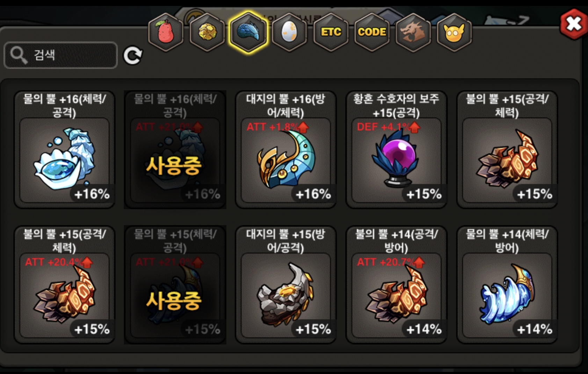Select the red fruit category tab

pos(166,32)
